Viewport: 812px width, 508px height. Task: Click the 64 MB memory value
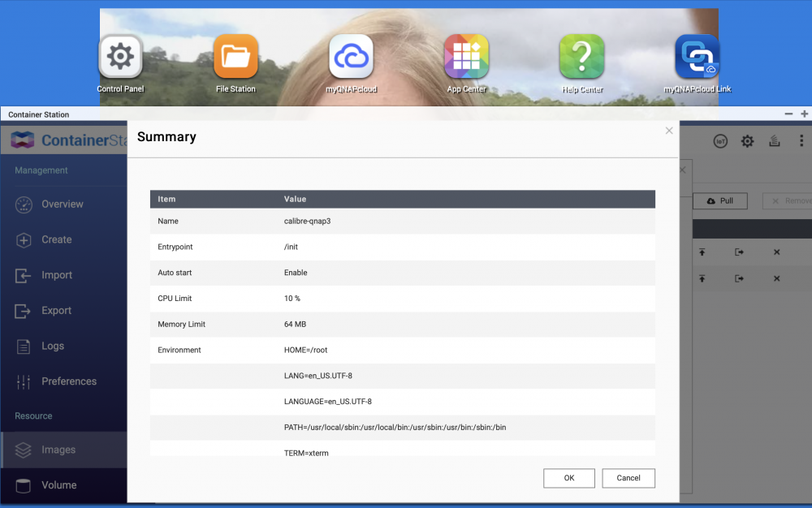point(296,325)
